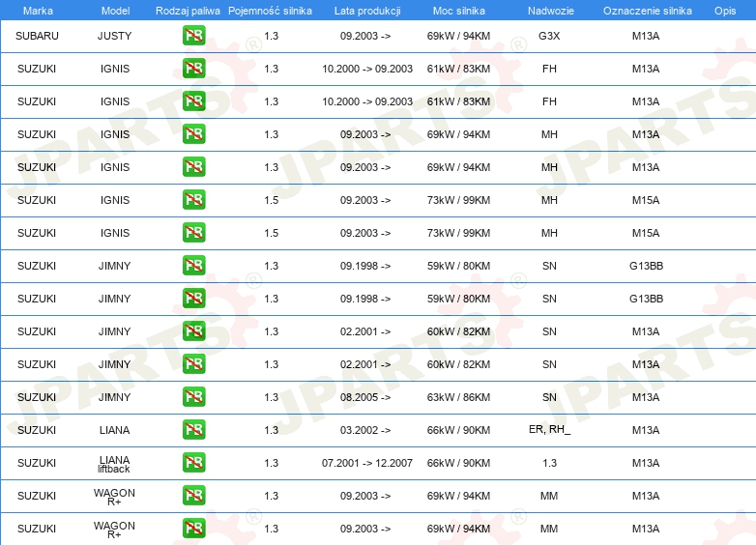Click the fuel type icon in the SUBARU JUSTY row

[193, 36]
